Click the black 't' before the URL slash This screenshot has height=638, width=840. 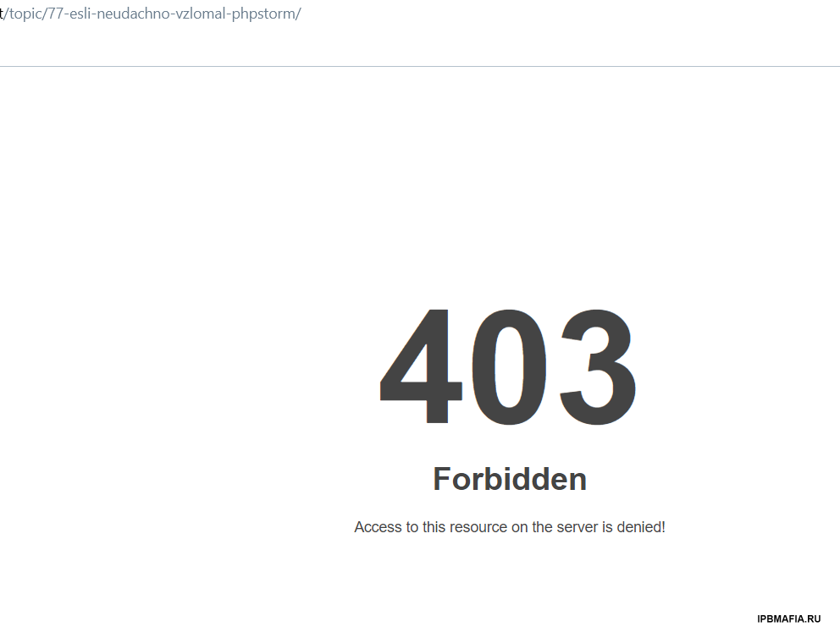tap(3, 14)
